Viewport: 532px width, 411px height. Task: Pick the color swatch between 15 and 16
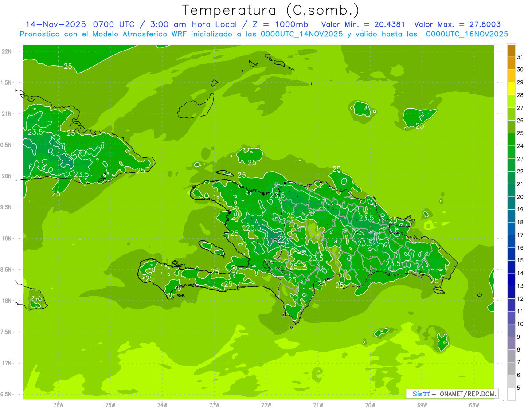tap(511, 254)
